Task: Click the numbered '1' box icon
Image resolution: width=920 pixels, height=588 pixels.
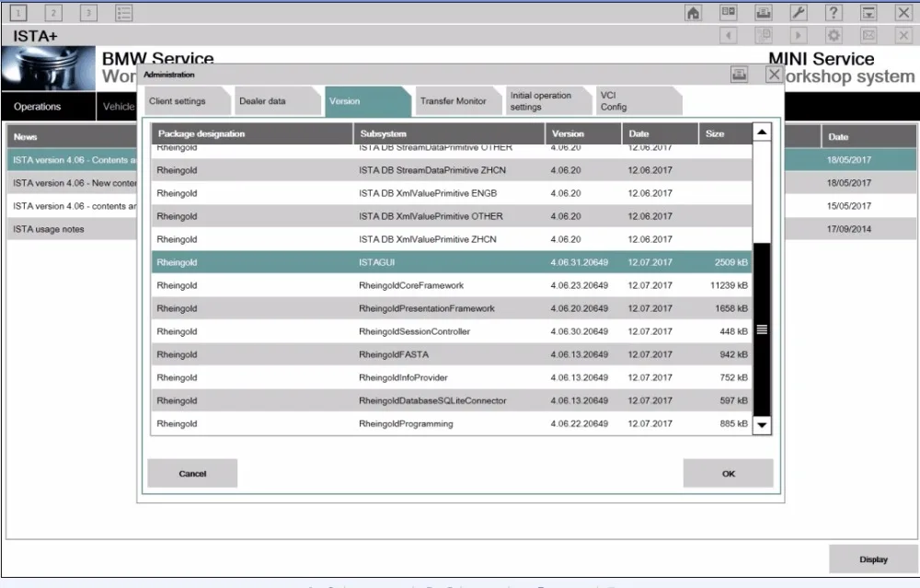Action: coord(18,12)
